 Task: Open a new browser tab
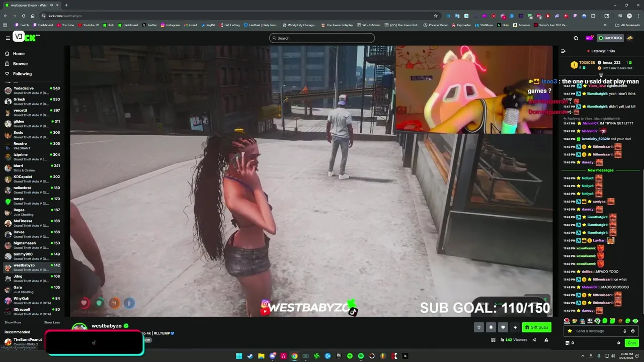[x=66, y=5]
